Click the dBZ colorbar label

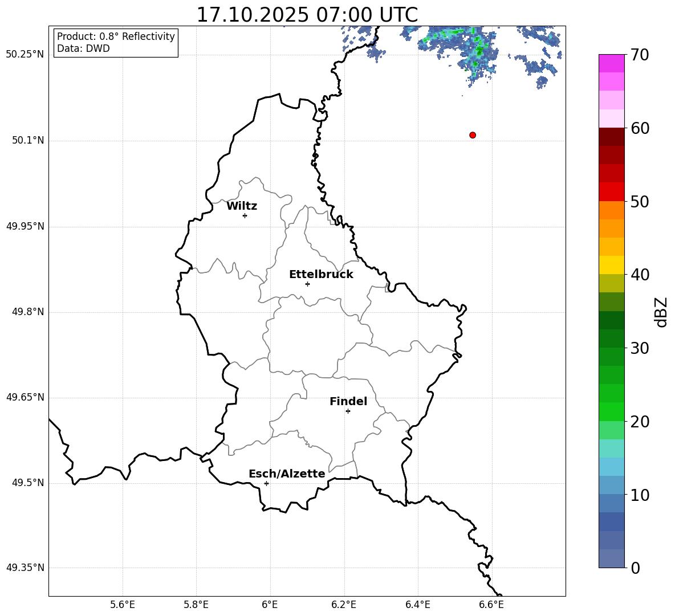click(661, 312)
